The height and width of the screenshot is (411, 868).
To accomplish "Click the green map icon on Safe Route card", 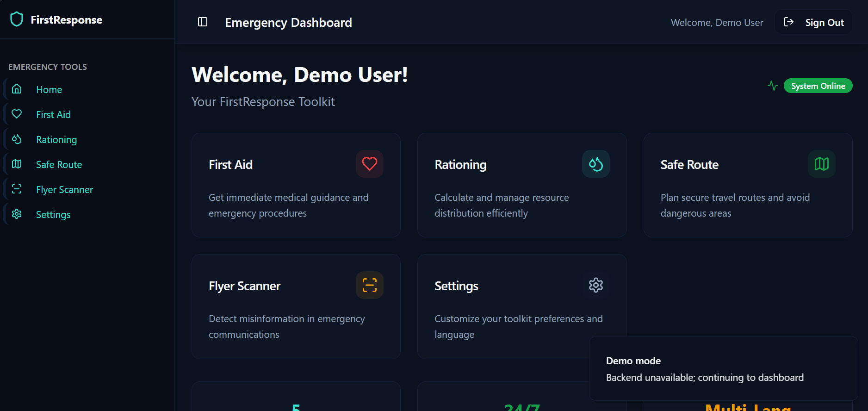I will (821, 164).
